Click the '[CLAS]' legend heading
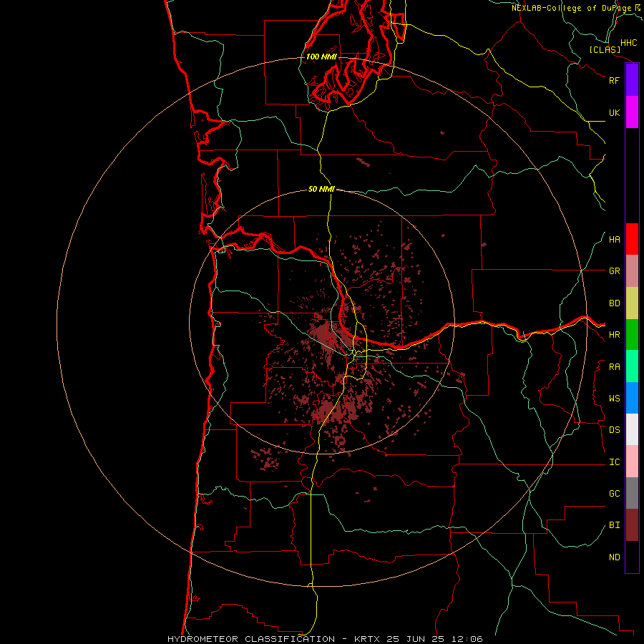The image size is (644, 644). [605, 49]
